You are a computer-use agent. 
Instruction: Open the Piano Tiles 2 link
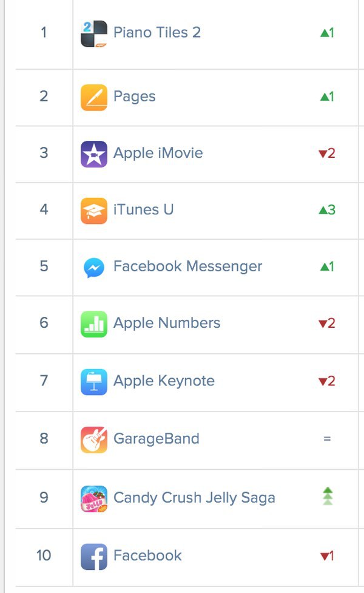pos(157,32)
